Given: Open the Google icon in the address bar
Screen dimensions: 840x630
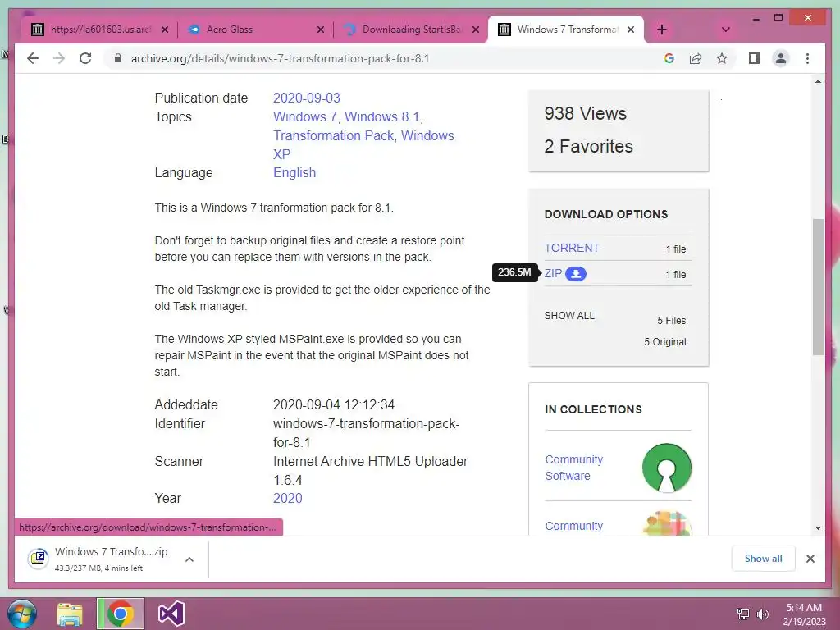Looking at the screenshot, I should (x=669, y=58).
